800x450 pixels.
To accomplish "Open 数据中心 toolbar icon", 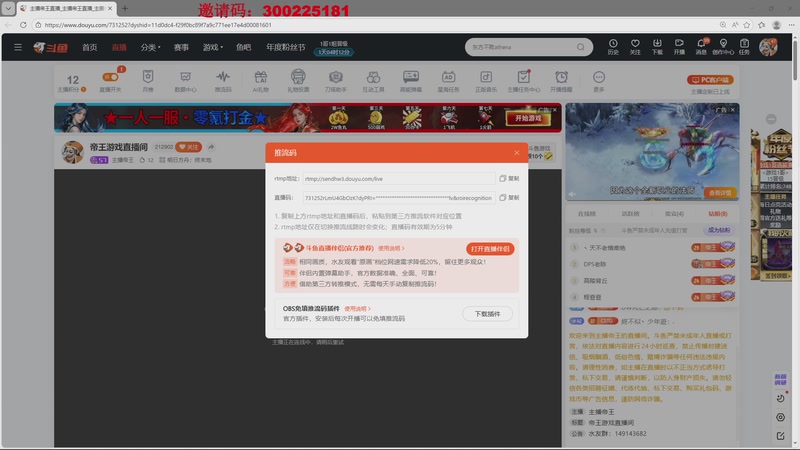I will (185, 81).
